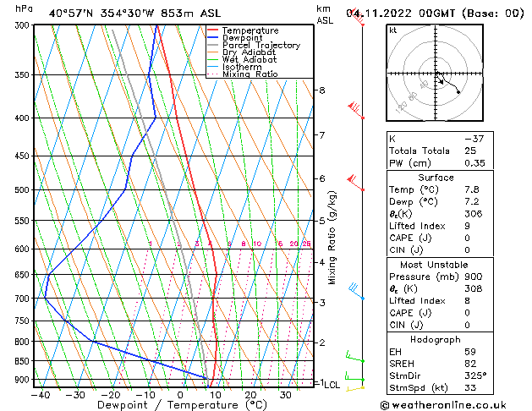Viewport: 532px width, 411px height.
Task: Click the PW (cm) value '0.35'
Action: click(474, 163)
